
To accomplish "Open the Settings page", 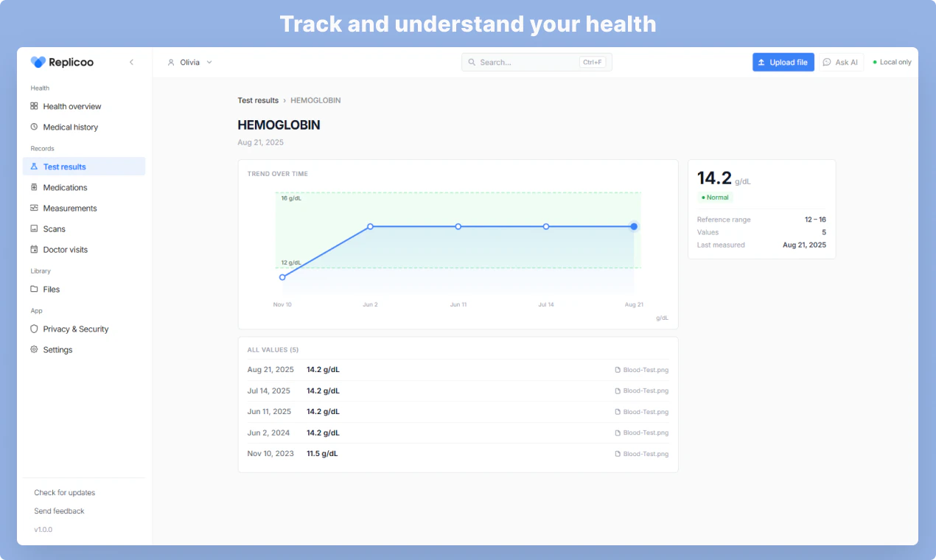I will click(84, 349).
